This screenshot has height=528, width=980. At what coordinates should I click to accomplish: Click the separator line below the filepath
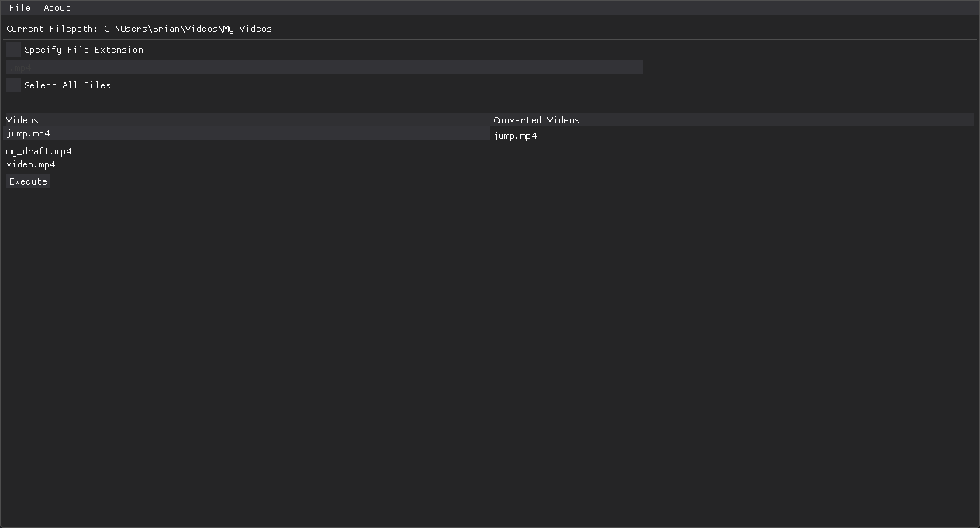[490, 39]
